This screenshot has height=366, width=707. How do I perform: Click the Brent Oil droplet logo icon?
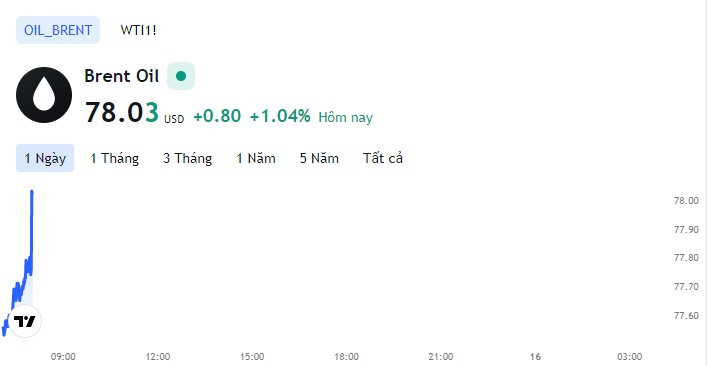[44, 95]
